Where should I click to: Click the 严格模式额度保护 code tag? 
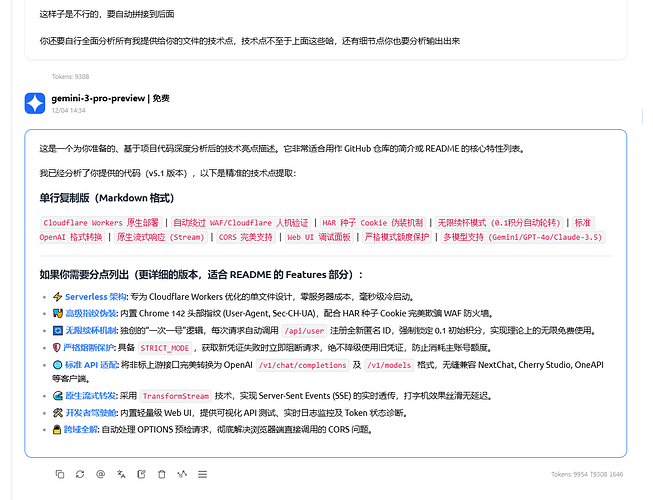(x=396, y=237)
